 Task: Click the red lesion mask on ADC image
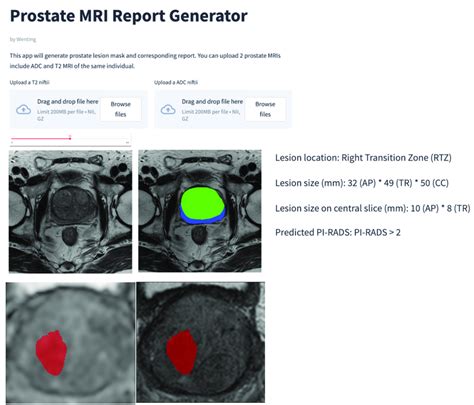tap(52, 353)
